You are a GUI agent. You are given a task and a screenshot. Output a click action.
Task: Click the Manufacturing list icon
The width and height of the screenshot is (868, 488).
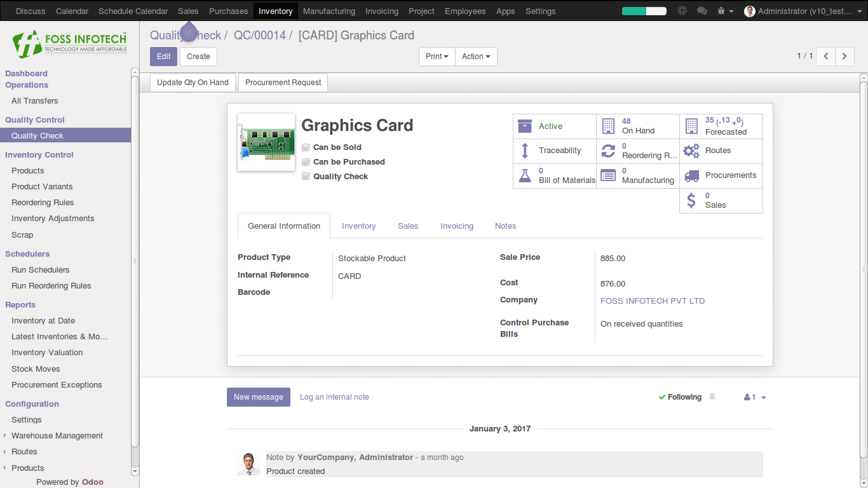(608, 175)
